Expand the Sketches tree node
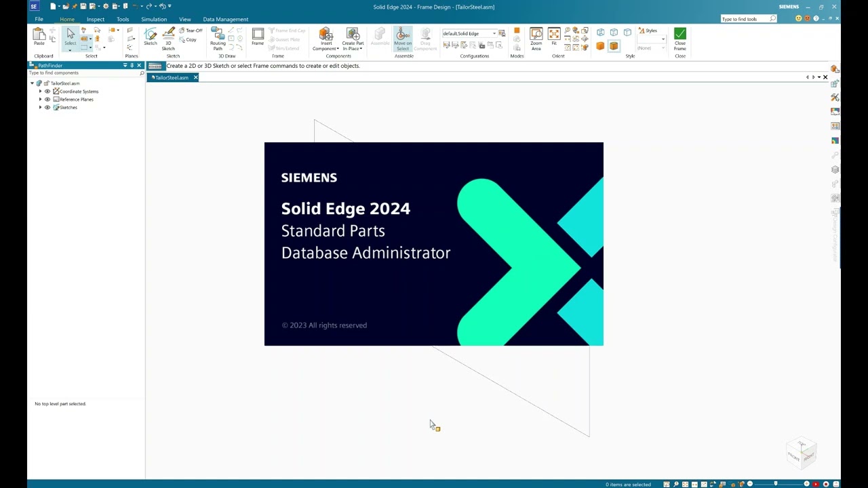This screenshot has height=488, width=868. 40,108
